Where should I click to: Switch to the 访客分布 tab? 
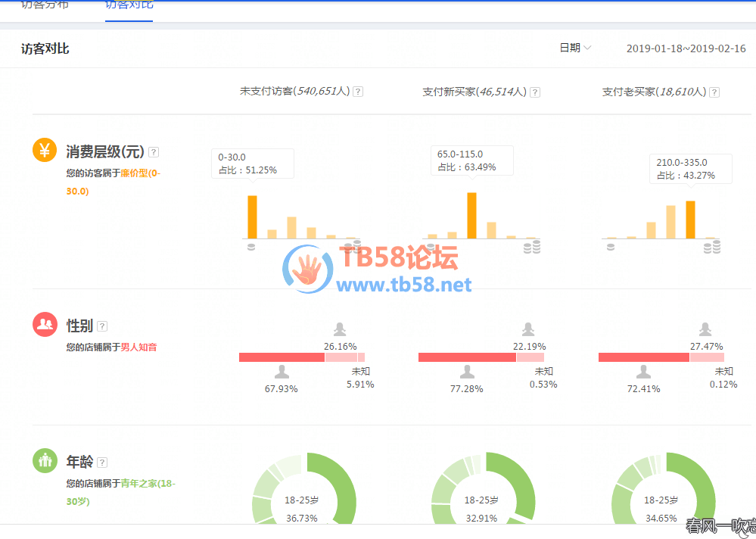coord(45,5)
